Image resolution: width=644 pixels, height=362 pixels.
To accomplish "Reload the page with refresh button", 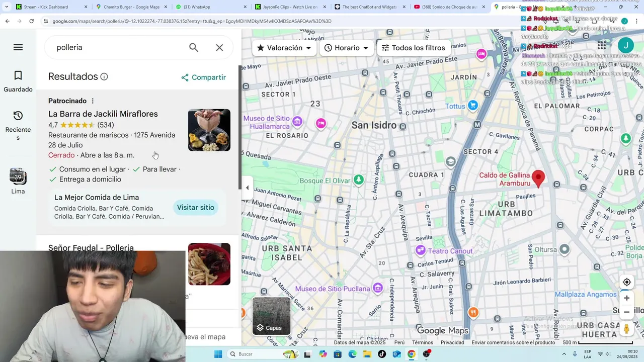I will click(31, 21).
